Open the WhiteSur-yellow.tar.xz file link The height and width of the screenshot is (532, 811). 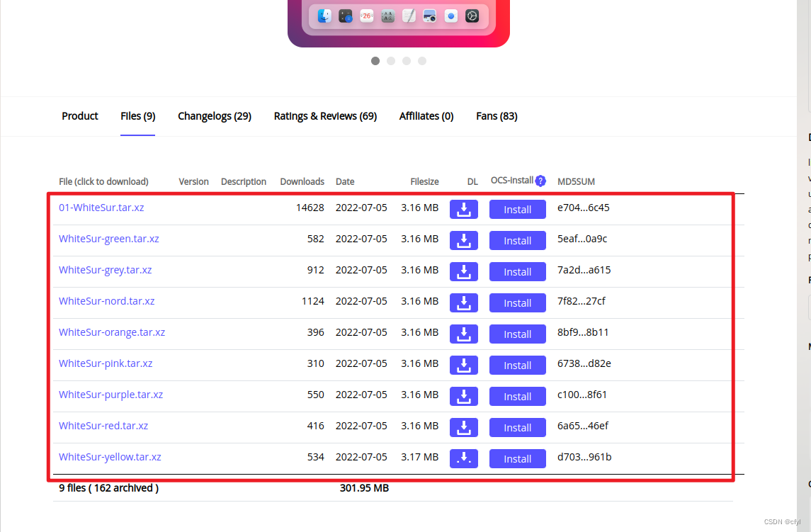coord(110,457)
